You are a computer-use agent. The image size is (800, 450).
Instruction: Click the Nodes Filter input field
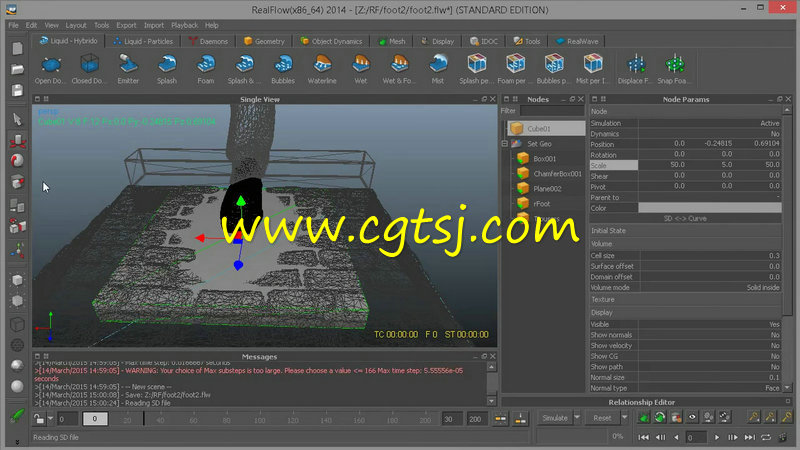(552, 111)
